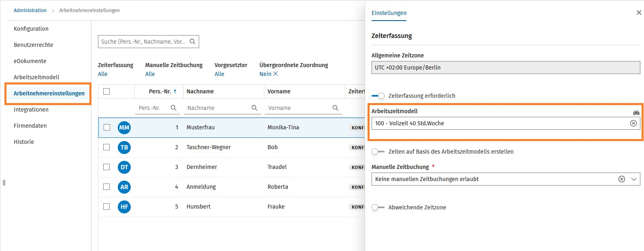Go to eDokumente in the sidebar
The height and width of the screenshot is (251, 644).
(x=30, y=61)
